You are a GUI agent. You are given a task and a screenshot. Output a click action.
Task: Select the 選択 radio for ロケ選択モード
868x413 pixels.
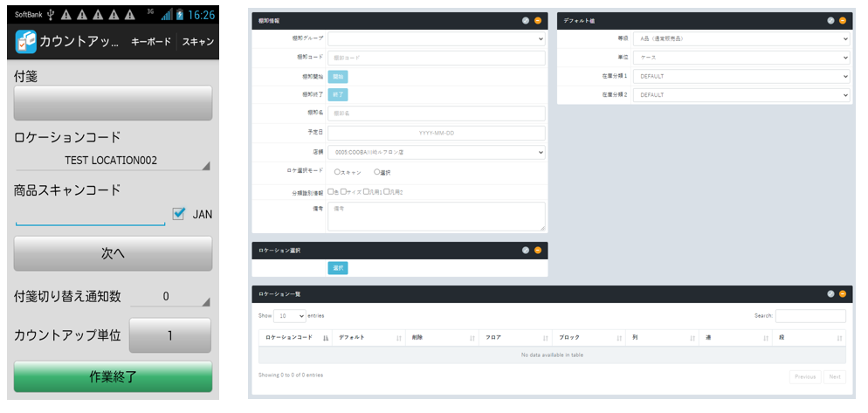377,172
